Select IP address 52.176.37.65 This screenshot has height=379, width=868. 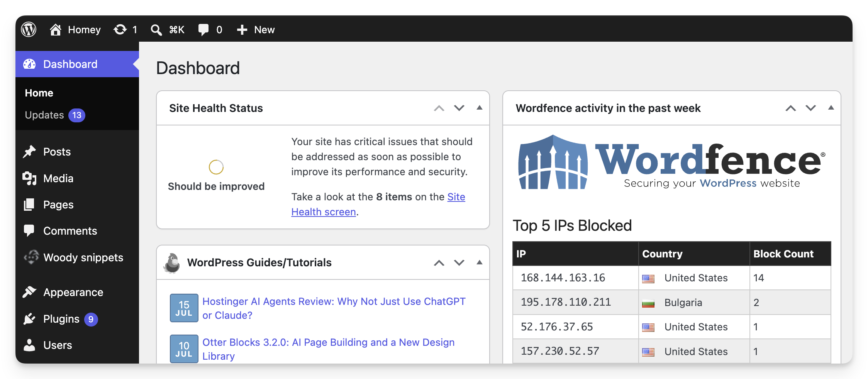(x=557, y=327)
